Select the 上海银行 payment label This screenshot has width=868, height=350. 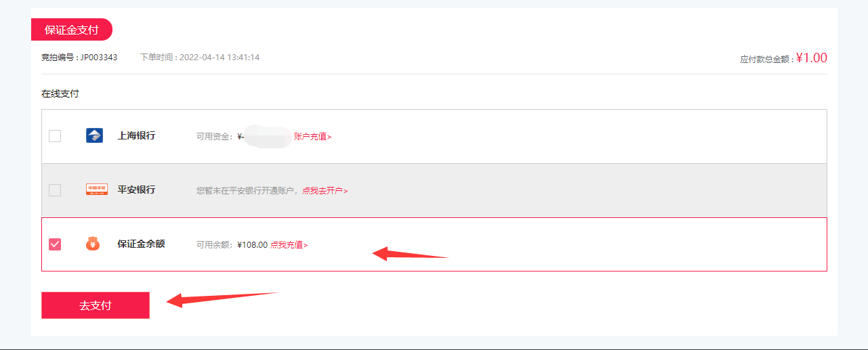pyautogui.click(x=136, y=135)
